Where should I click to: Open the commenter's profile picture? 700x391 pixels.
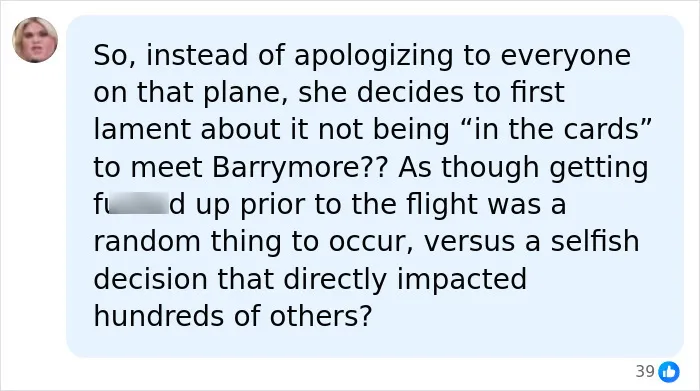(35, 40)
